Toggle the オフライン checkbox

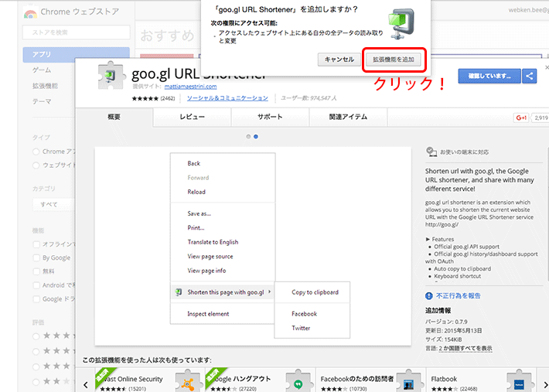[x=36, y=244]
